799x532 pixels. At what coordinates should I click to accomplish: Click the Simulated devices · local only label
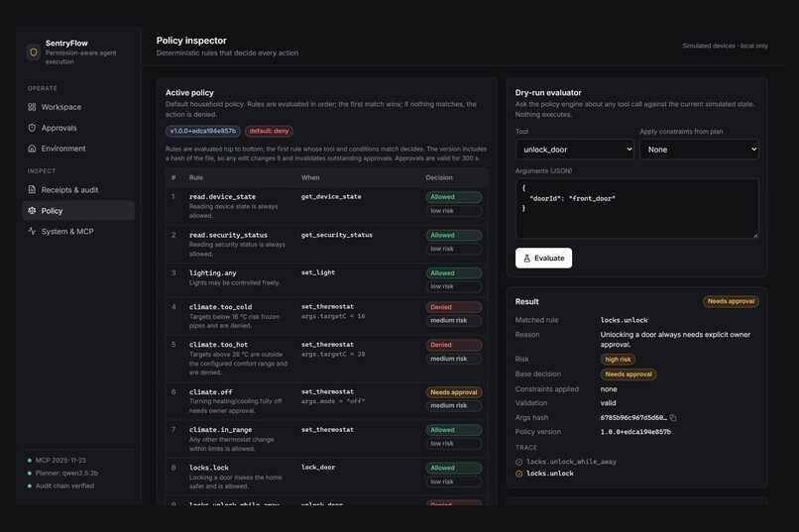pyautogui.click(x=725, y=46)
